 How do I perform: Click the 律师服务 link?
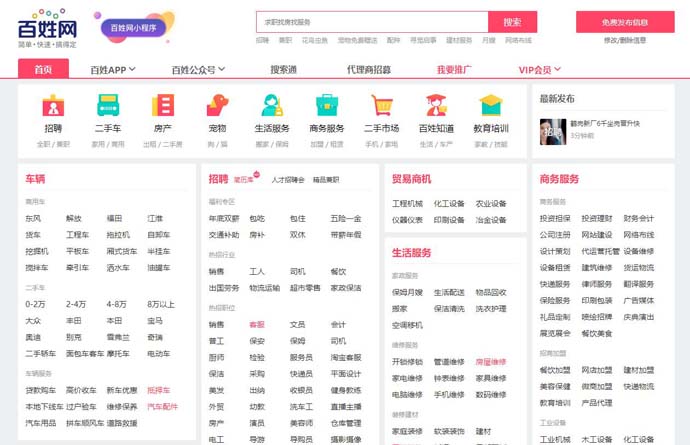point(597,284)
